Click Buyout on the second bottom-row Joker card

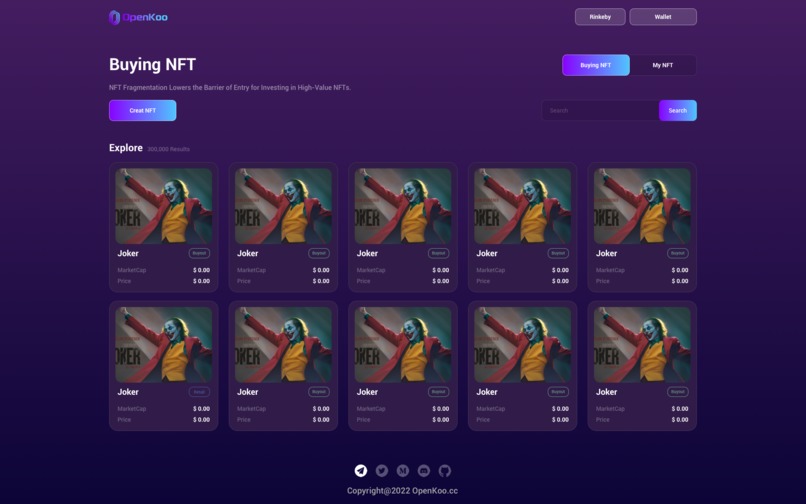pos(319,392)
